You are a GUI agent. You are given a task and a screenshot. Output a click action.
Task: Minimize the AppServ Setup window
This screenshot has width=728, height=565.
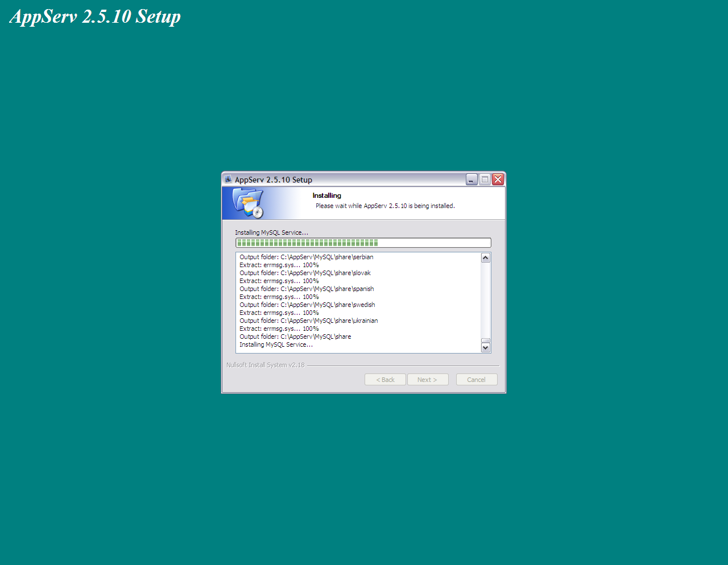471,180
